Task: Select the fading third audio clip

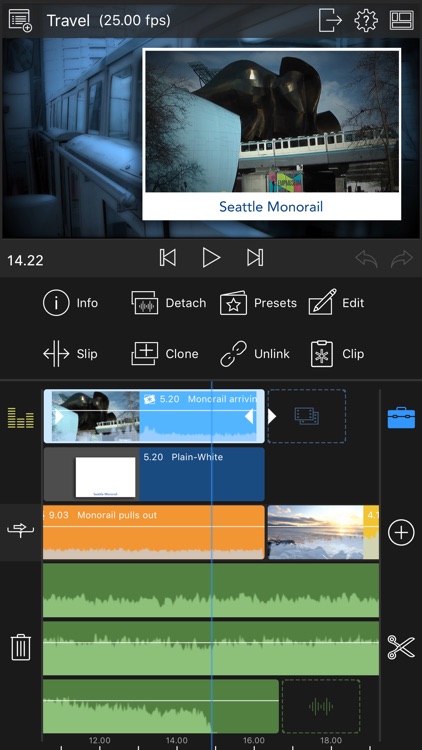Action: [x=161, y=706]
